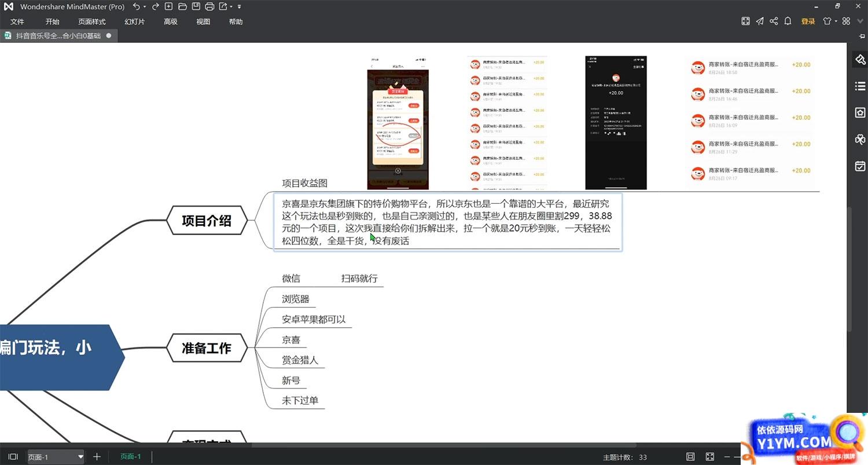Open the 开始 ribbon tab
The height and width of the screenshot is (465, 868).
(52, 21)
